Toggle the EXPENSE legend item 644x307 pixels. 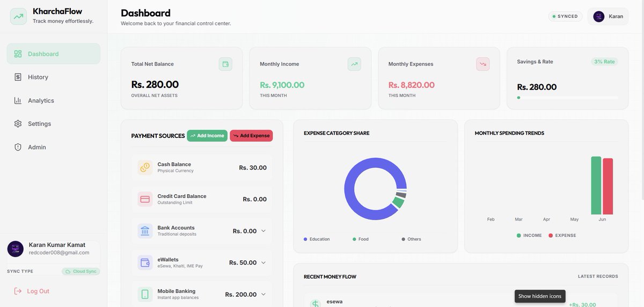pos(562,236)
